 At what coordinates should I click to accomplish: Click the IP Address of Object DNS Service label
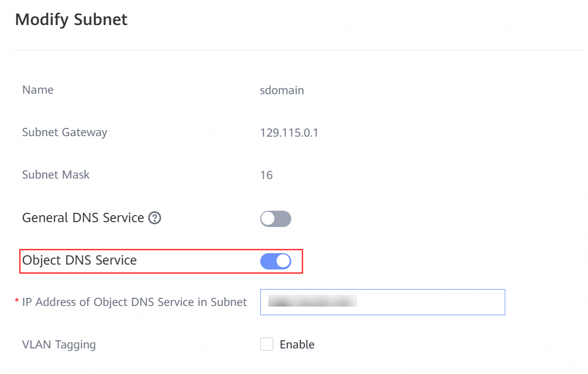134,302
